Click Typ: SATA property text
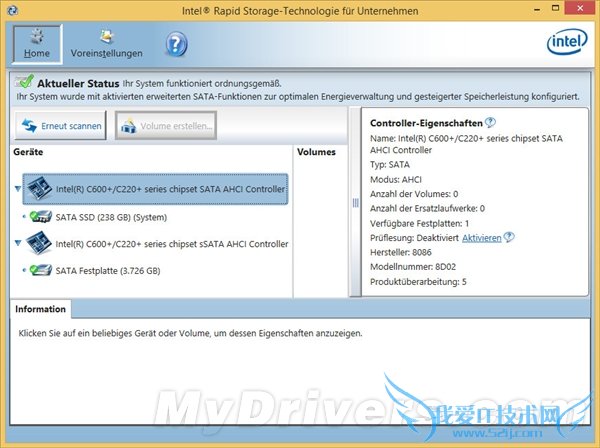This screenshot has width=600, height=448. [390, 165]
